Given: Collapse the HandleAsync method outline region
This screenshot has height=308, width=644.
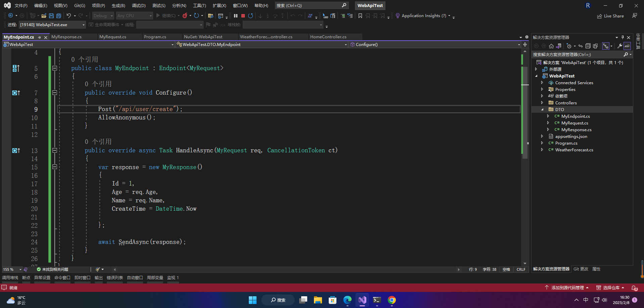Looking at the screenshot, I should (55, 150).
